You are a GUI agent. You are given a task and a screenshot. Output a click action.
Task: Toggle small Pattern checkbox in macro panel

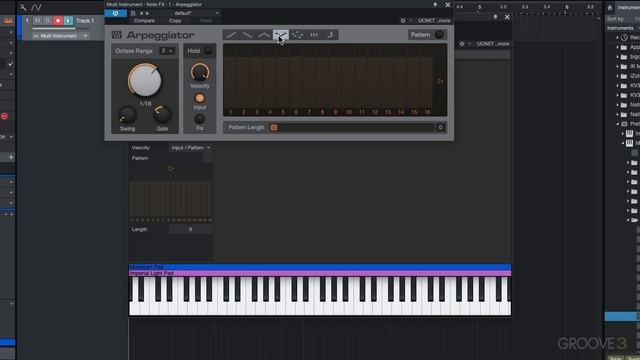coord(207,158)
